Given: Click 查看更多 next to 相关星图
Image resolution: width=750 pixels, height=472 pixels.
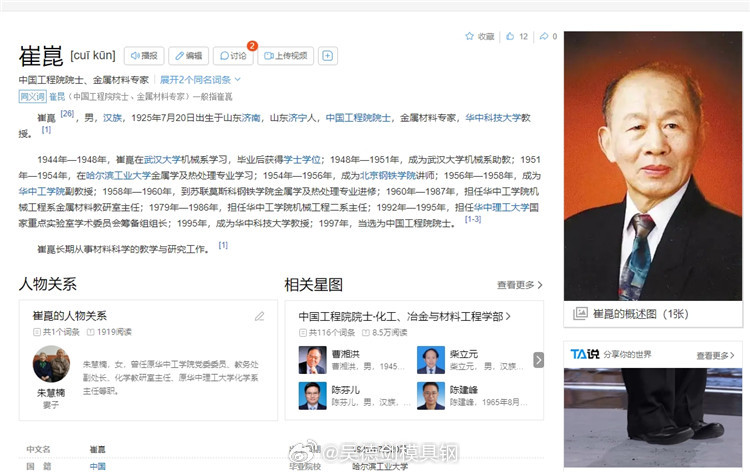Looking at the screenshot, I should pyautogui.click(x=519, y=285).
